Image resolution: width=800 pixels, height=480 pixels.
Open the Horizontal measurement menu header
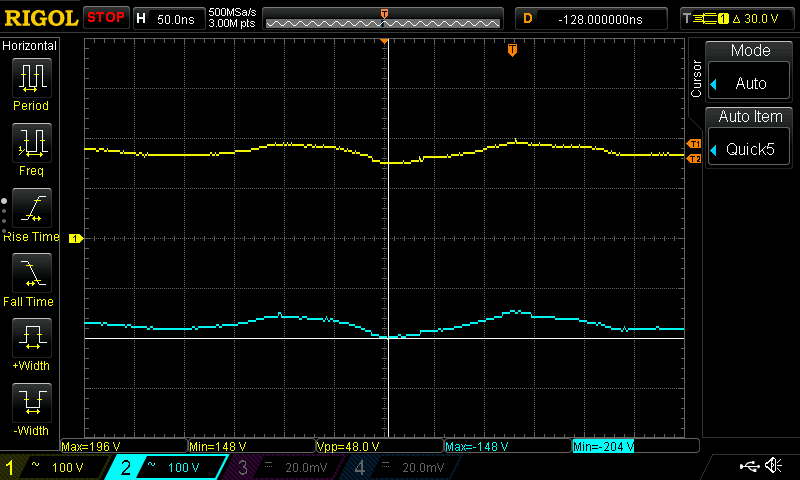tap(30, 46)
